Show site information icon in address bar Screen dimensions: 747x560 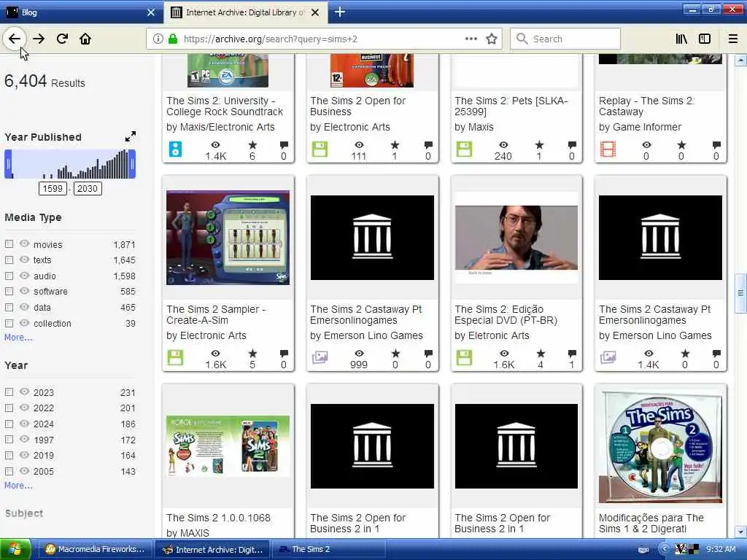(158, 39)
